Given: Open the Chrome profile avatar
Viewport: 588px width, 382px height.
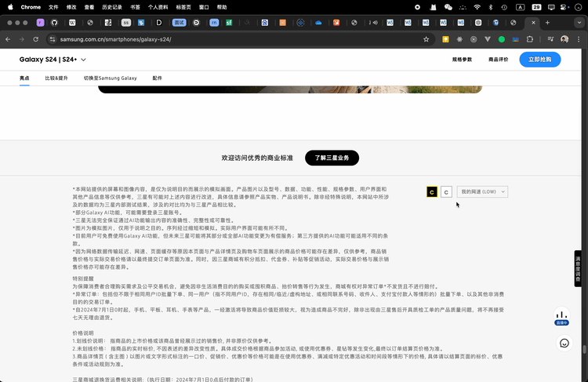Looking at the screenshot, I should pos(564,39).
